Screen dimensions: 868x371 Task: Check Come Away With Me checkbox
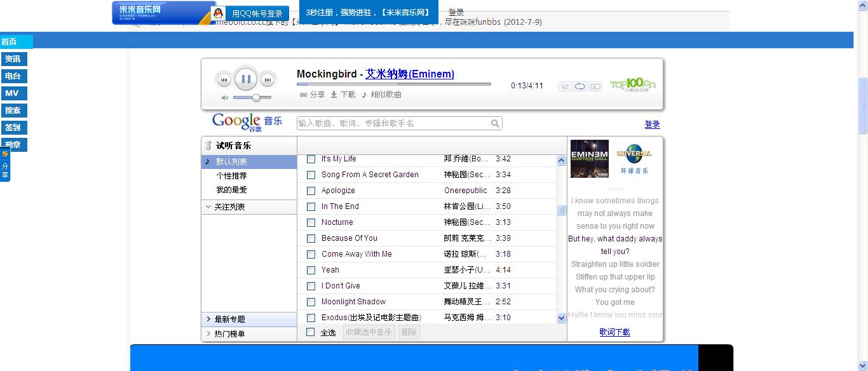[311, 254]
